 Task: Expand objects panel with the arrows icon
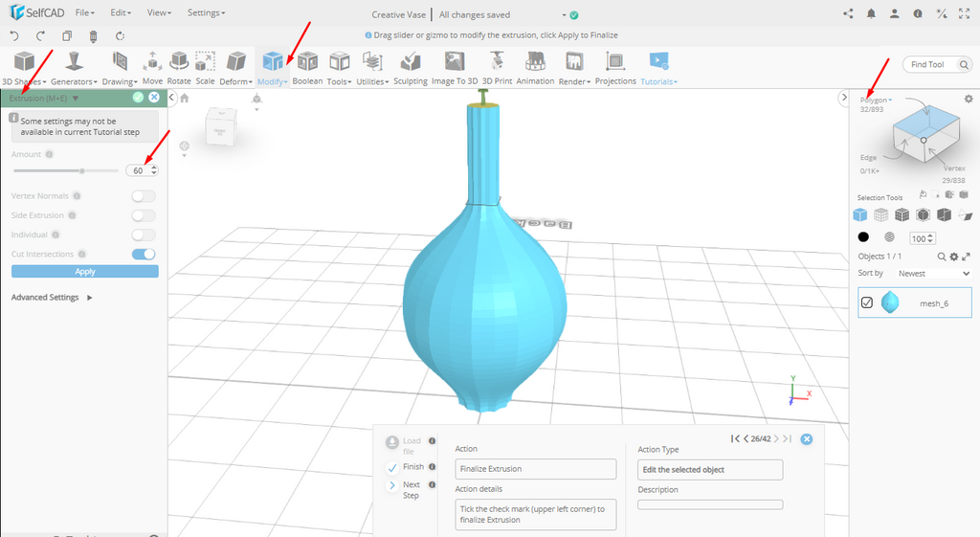click(x=966, y=257)
